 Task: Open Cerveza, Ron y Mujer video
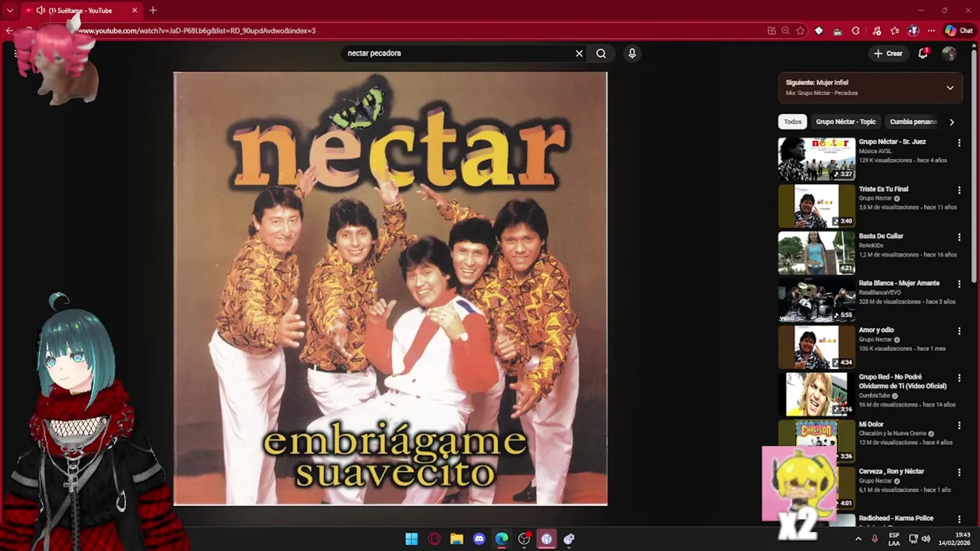pos(891,471)
